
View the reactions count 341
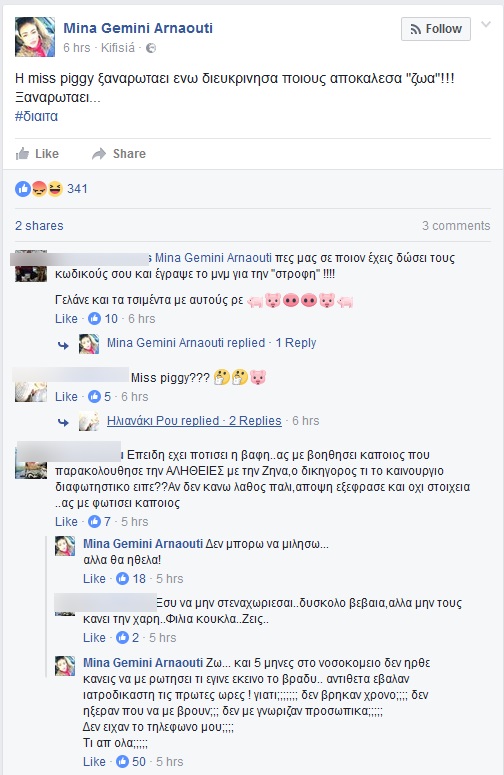point(77,189)
